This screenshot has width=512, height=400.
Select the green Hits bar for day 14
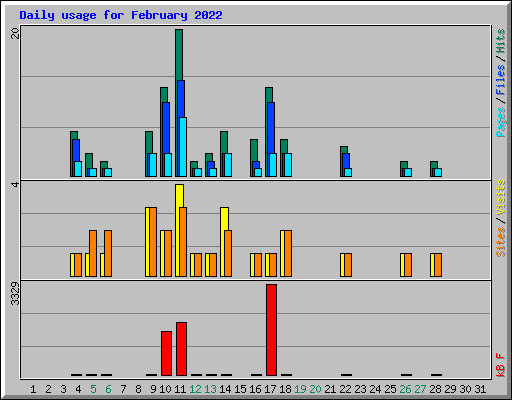(224, 142)
